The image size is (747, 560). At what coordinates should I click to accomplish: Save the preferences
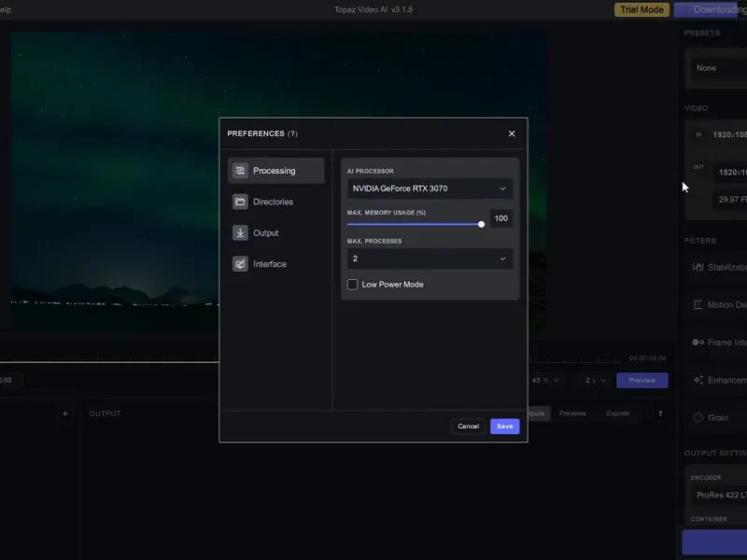coord(505,427)
